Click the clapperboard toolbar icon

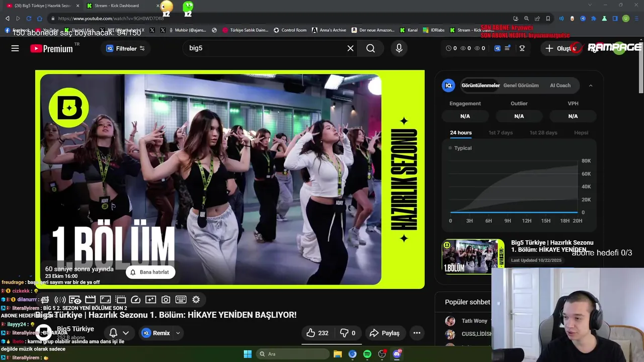coord(90,300)
